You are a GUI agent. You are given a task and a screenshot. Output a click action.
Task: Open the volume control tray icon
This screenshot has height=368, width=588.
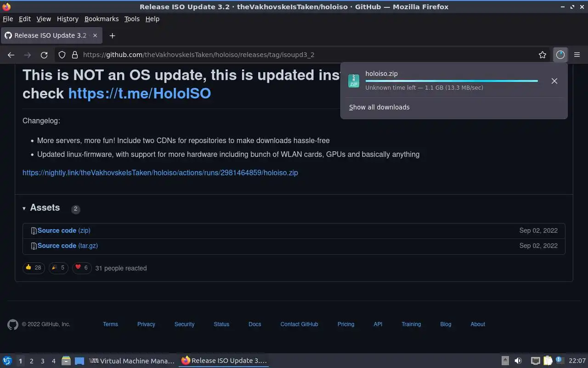tap(518, 361)
